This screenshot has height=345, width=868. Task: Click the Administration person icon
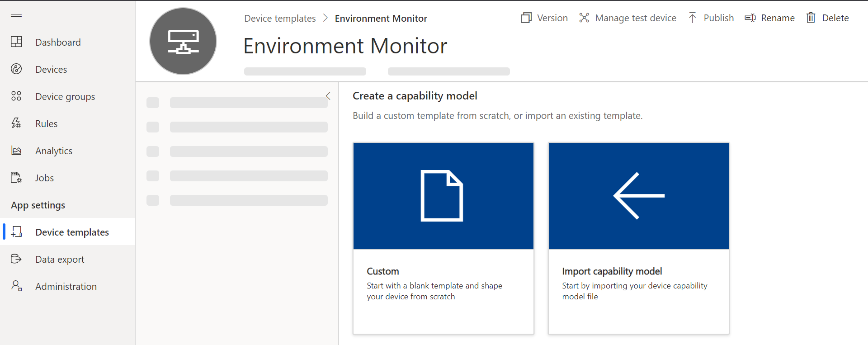16,286
